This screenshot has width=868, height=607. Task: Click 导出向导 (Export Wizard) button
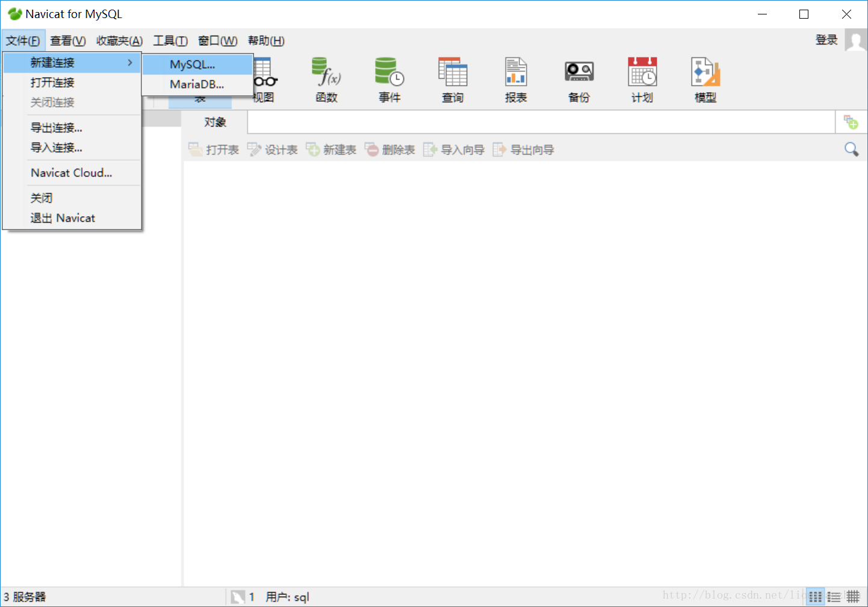524,149
